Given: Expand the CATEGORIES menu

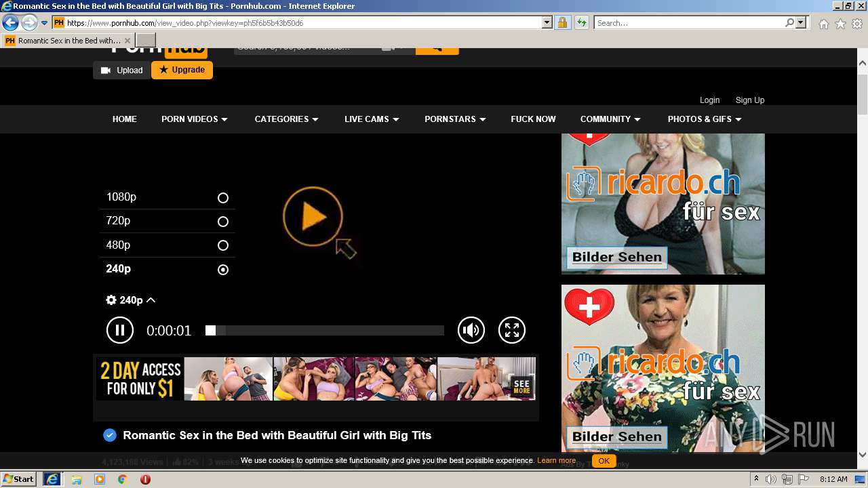Looking at the screenshot, I should (286, 119).
